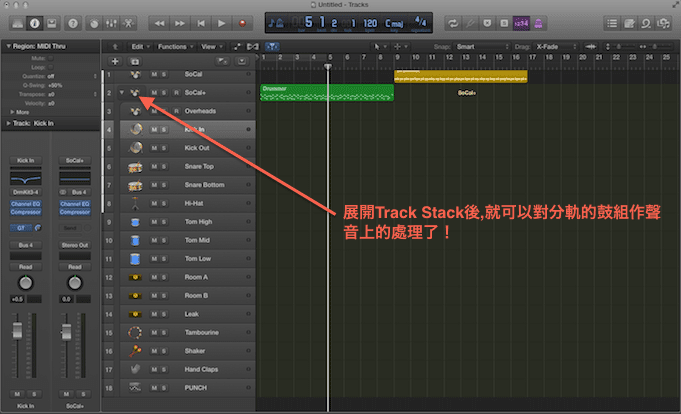Open Compressor on SoCal+ channel strip

75,212
